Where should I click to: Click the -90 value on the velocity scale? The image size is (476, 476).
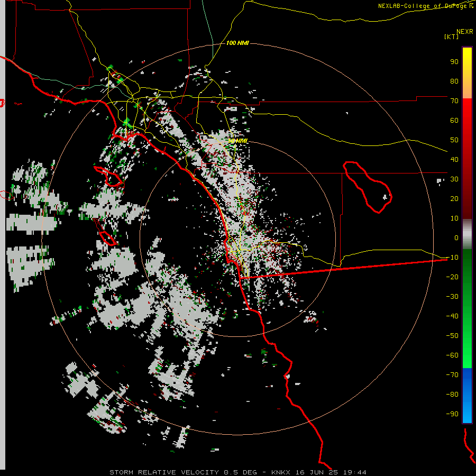[x=452, y=414]
